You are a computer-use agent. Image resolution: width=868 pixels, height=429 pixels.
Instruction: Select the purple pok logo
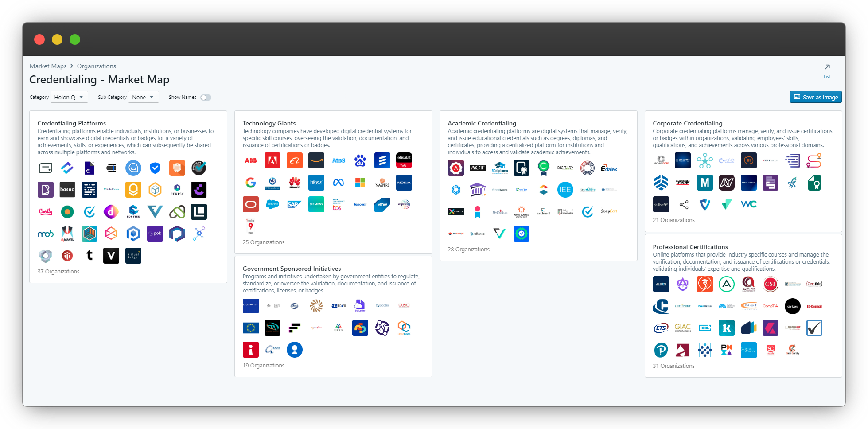155,234
